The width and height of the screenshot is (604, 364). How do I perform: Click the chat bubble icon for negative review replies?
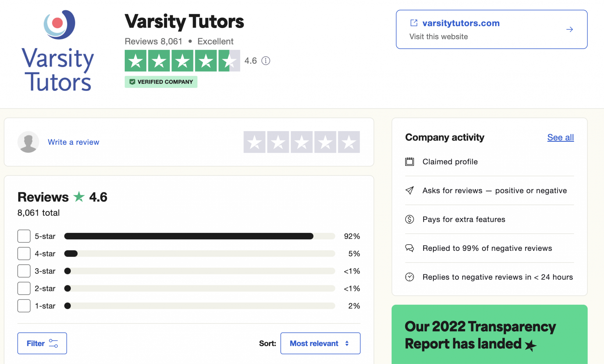coord(410,248)
